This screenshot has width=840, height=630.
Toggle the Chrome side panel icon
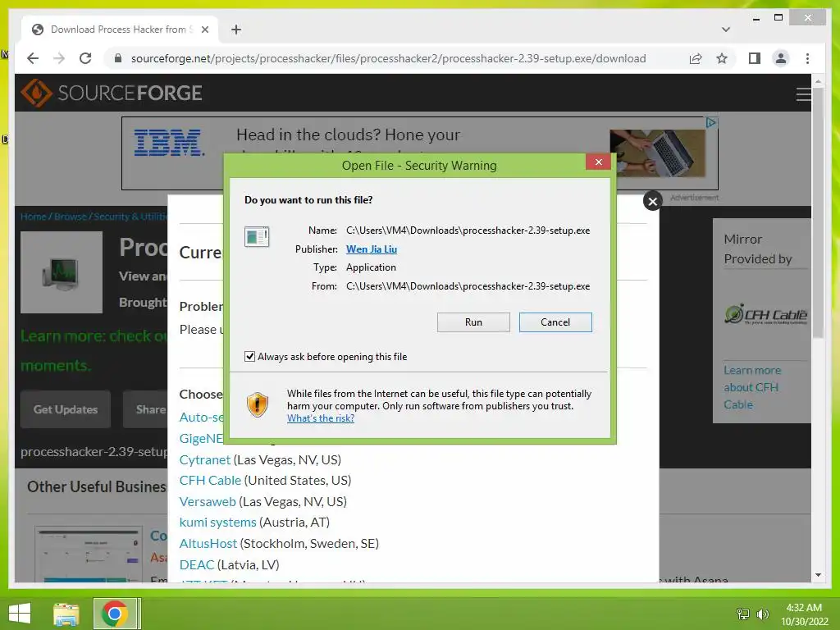tap(755, 58)
